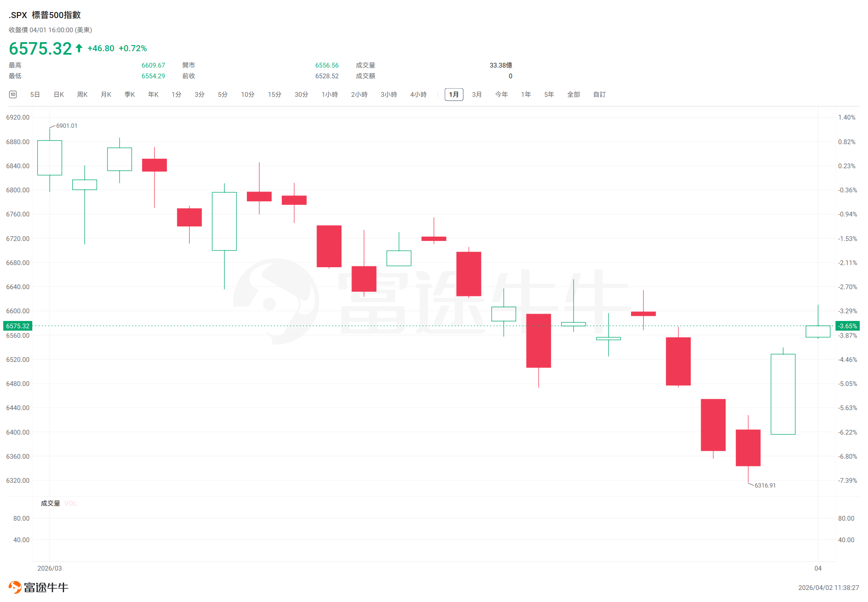The image size is (868, 602).
Task: Click the 6316.91 low price marker
Action: pos(765,485)
